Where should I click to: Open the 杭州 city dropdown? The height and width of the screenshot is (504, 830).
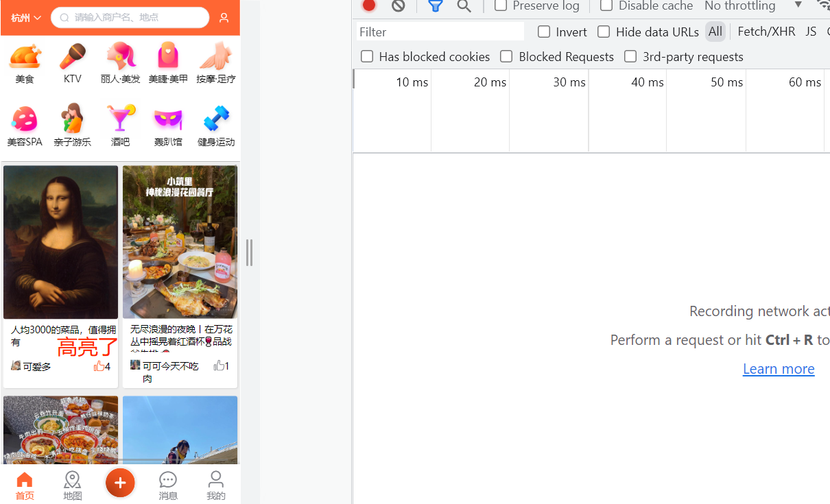point(26,18)
